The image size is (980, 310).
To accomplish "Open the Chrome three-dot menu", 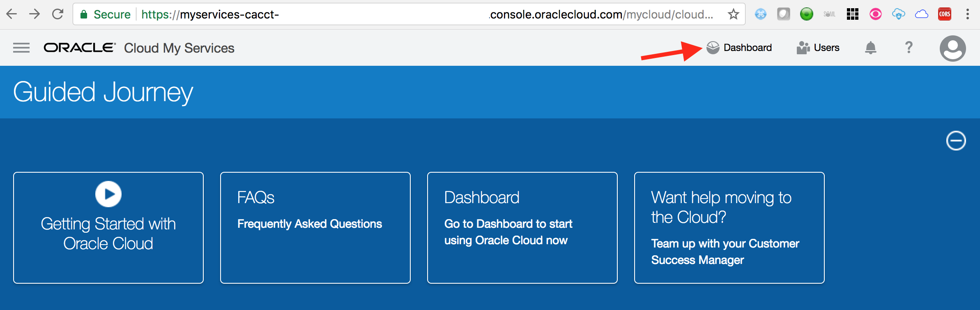I will click(968, 14).
